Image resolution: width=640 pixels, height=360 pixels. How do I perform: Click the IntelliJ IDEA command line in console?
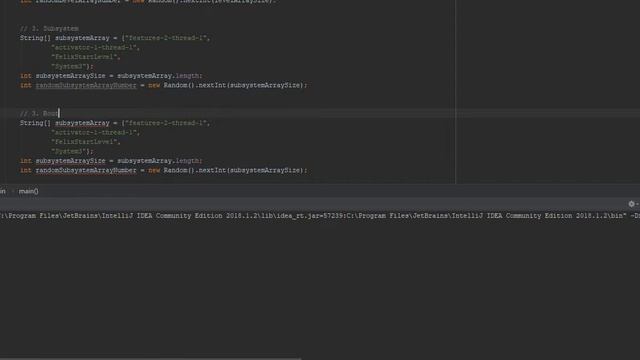click(320, 216)
